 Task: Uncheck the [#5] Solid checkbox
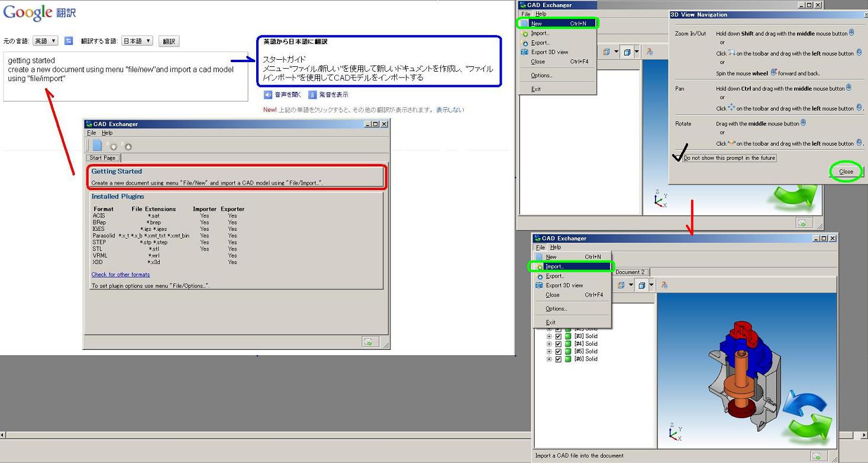tap(558, 352)
